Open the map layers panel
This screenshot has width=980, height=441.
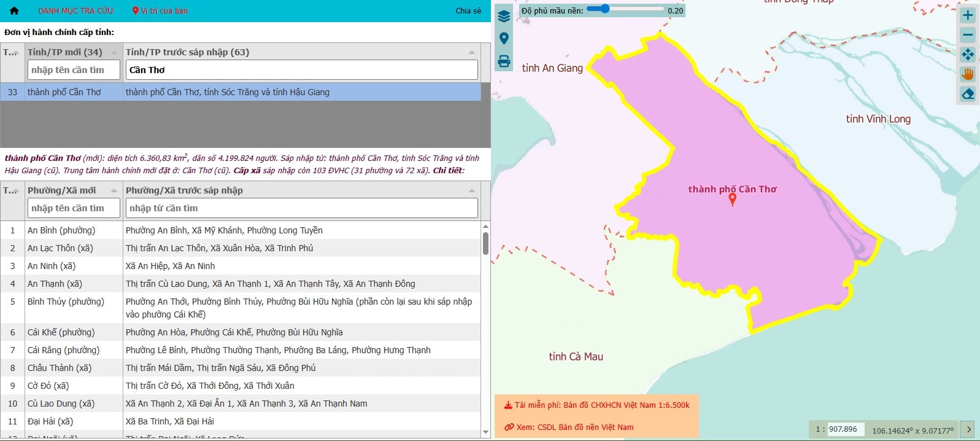[x=504, y=17]
